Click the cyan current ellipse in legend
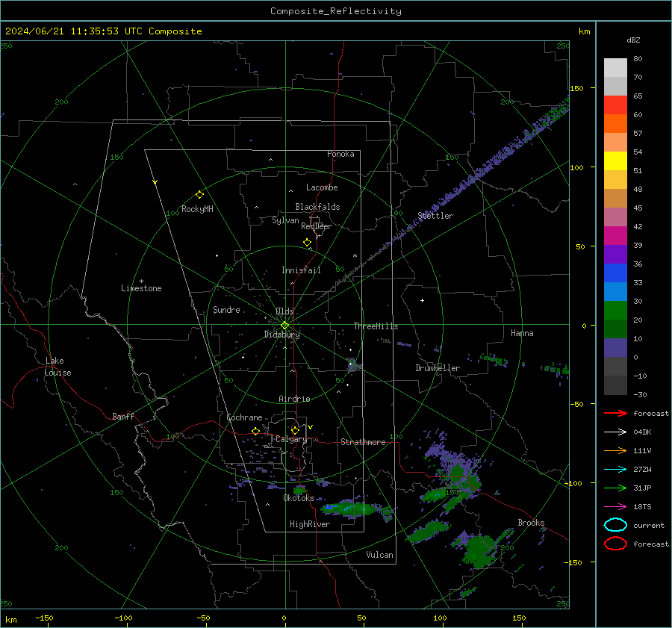The width and height of the screenshot is (672, 628). click(615, 525)
